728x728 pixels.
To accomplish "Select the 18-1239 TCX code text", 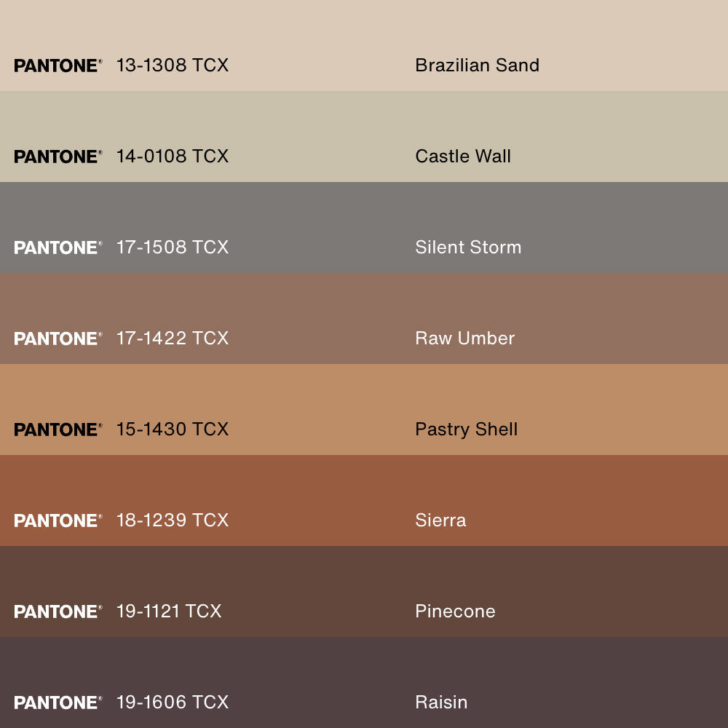I will (173, 521).
